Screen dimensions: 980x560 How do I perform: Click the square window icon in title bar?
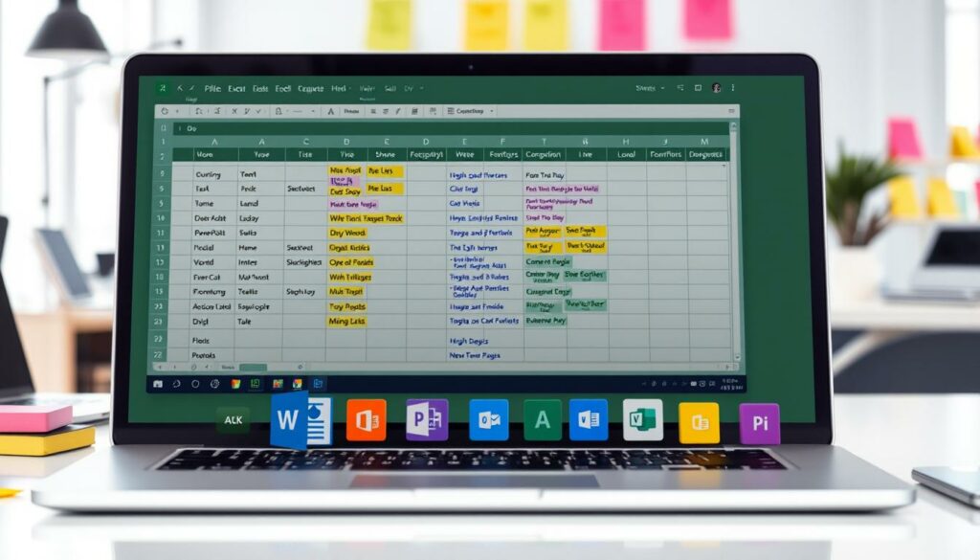coord(698,88)
